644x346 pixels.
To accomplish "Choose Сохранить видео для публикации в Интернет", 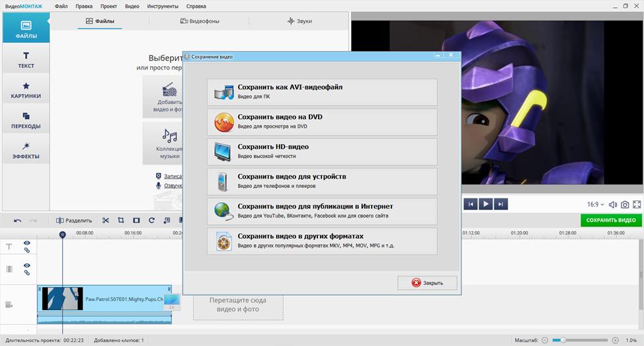I will tap(322, 211).
